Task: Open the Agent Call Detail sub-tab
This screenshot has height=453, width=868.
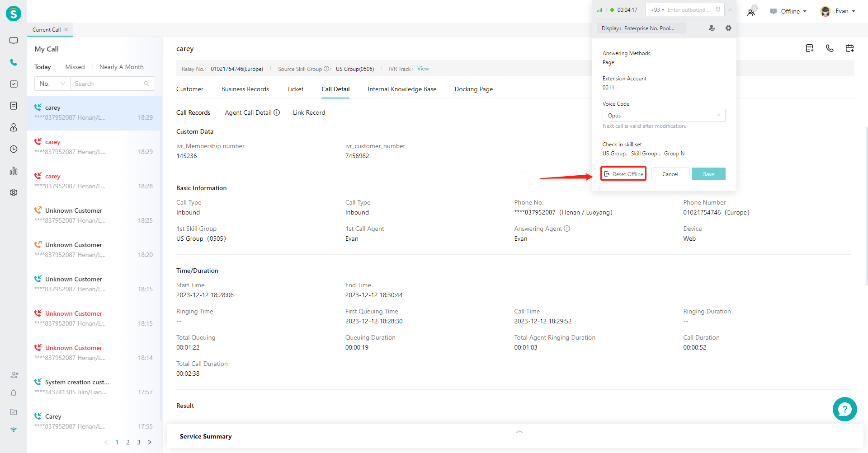Action: tap(248, 112)
